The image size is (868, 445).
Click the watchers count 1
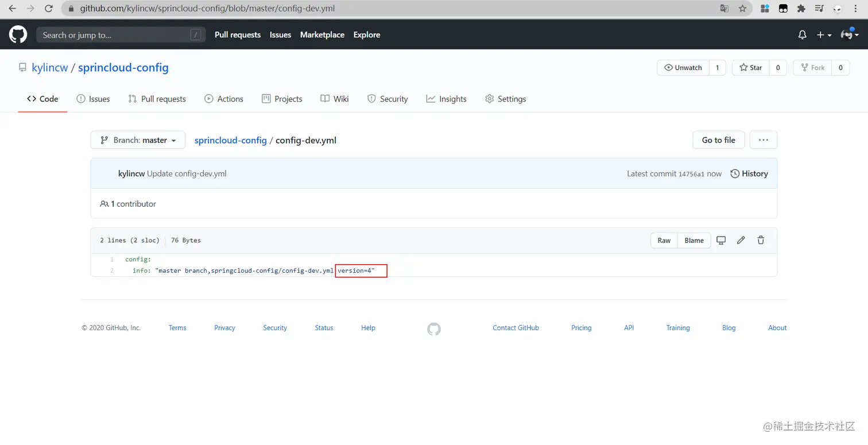pyautogui.click(x=717, y=68)
